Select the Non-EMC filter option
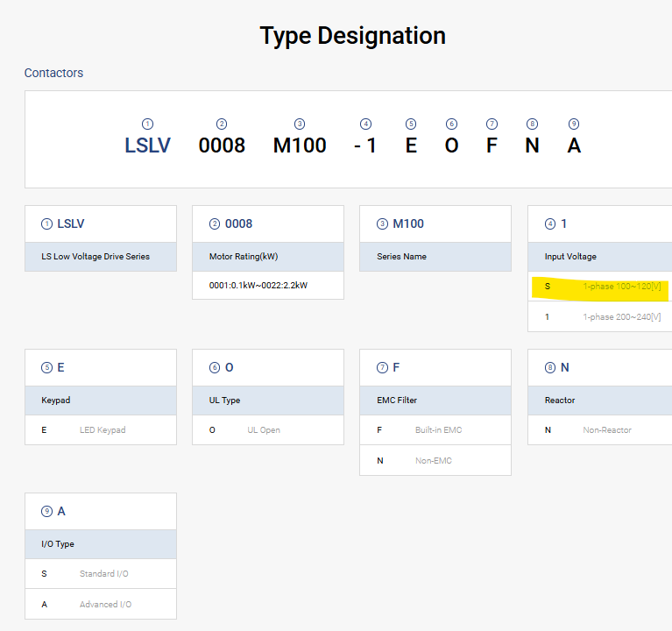Viewport: 672px width, 631px height. coord(435,460)
